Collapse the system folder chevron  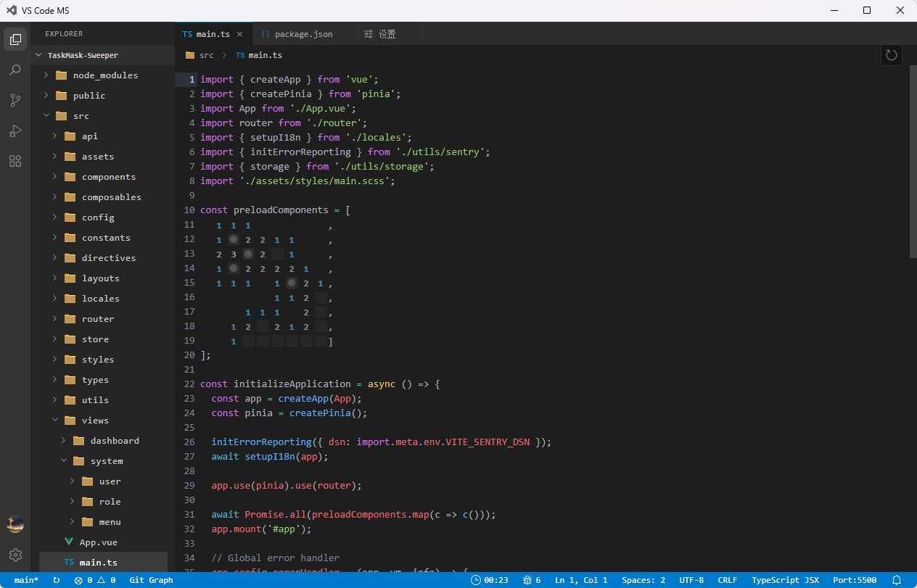[64, 461]
